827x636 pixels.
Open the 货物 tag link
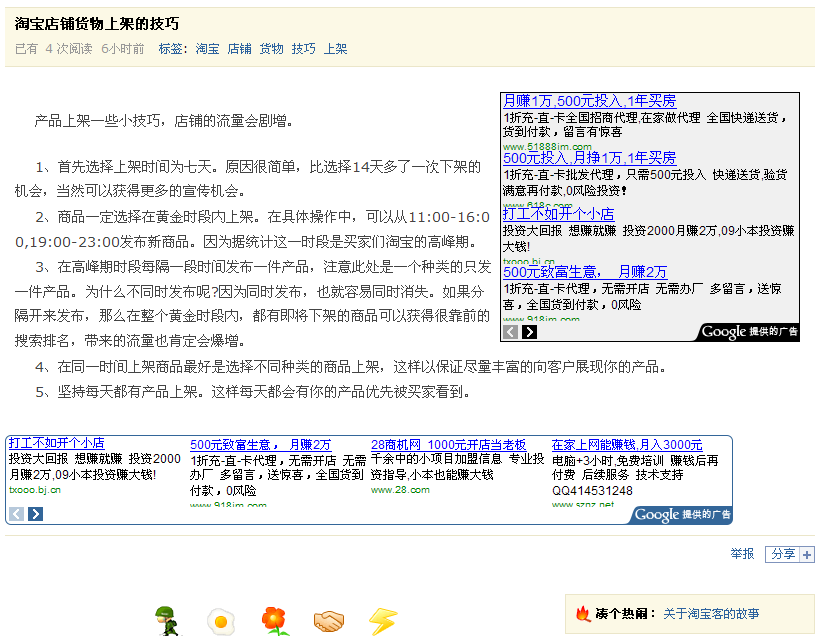tap(272, 49)
